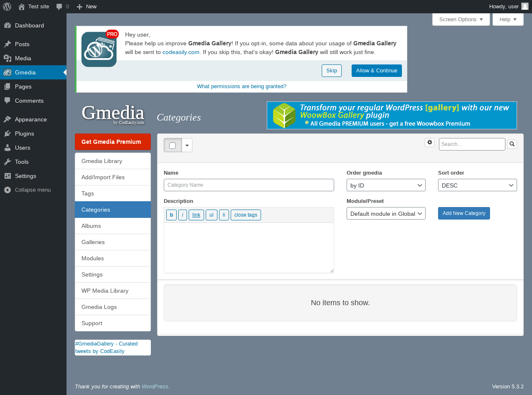Click the Test site home icon
Image resolution: width=532 pixels, height=395 pixels.
point(22,7)
